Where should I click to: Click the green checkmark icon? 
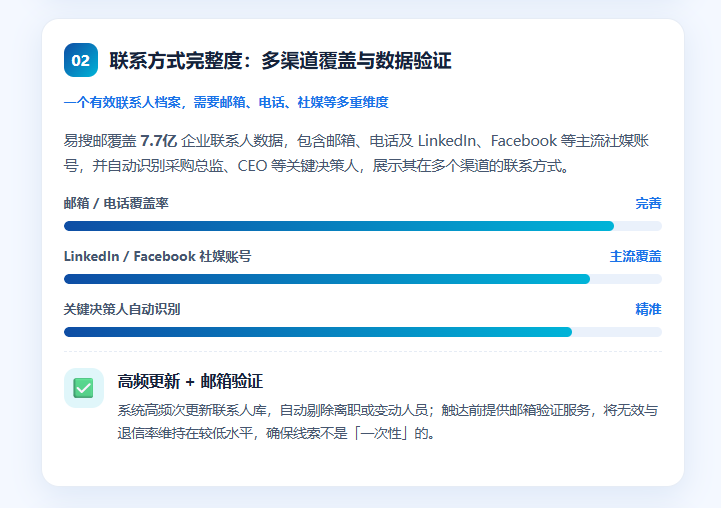(84, 388)
